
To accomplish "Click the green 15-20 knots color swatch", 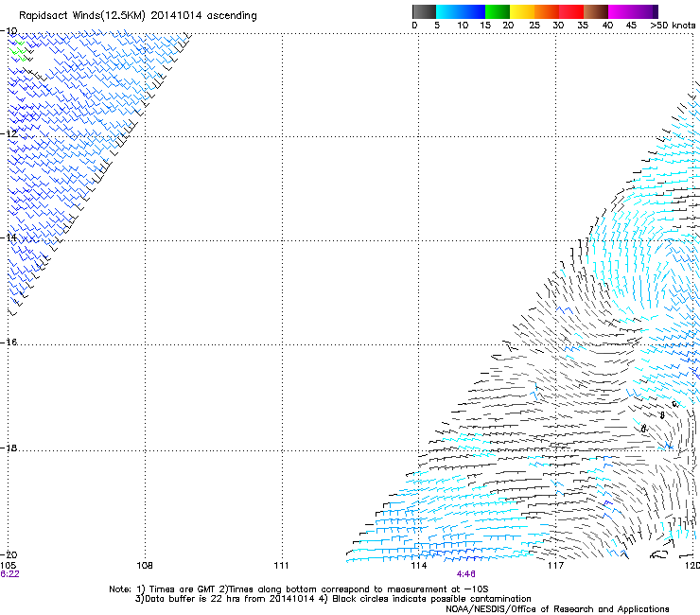I will pyautogui.click(x=498, y=11).
